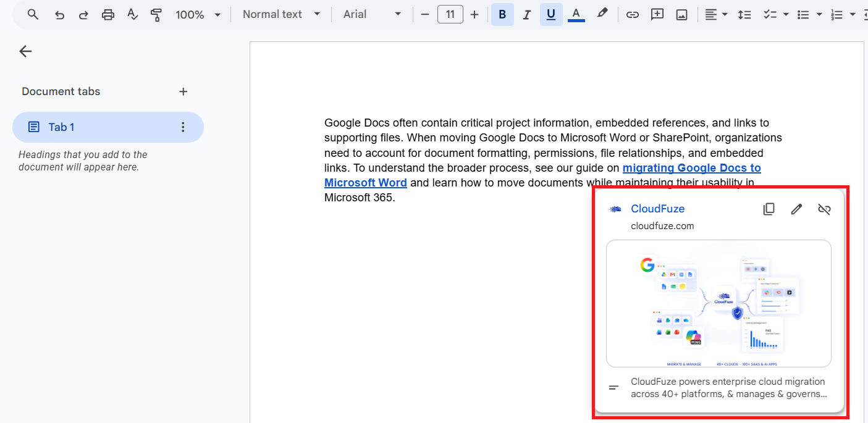
Task: Open the 100% zoom dropdown
Action: (x=198, y=14)
